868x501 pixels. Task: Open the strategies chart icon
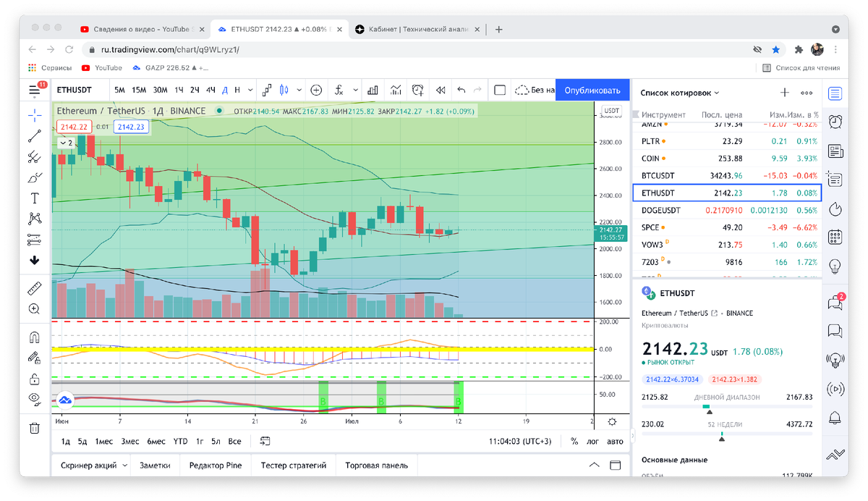396,90
